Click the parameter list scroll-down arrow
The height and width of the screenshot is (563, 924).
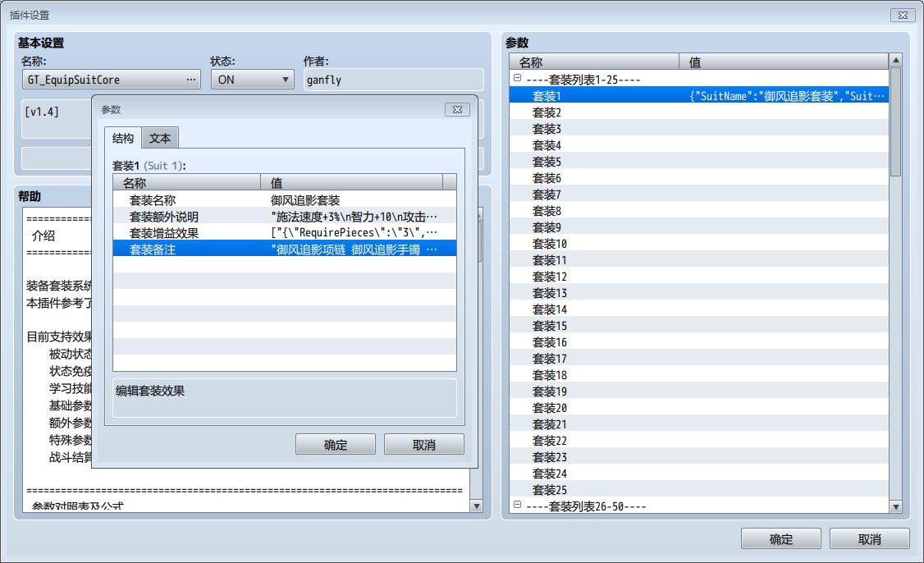[x=896, y=506]
